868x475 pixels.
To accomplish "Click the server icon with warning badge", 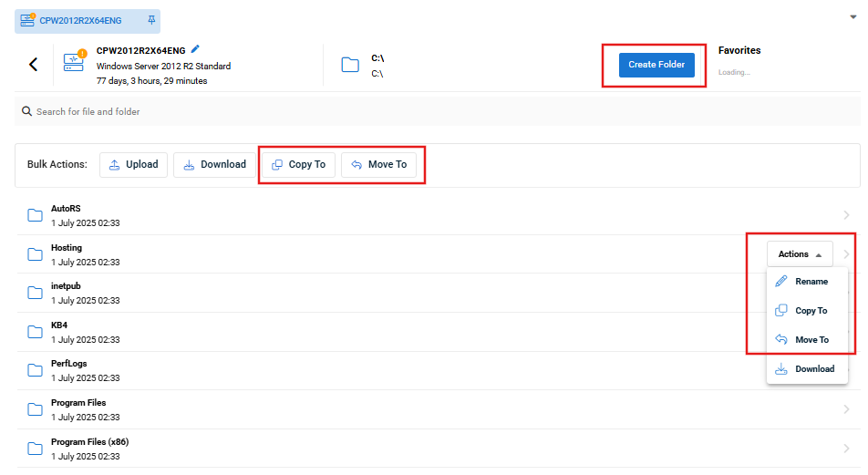I will [75, 61].
